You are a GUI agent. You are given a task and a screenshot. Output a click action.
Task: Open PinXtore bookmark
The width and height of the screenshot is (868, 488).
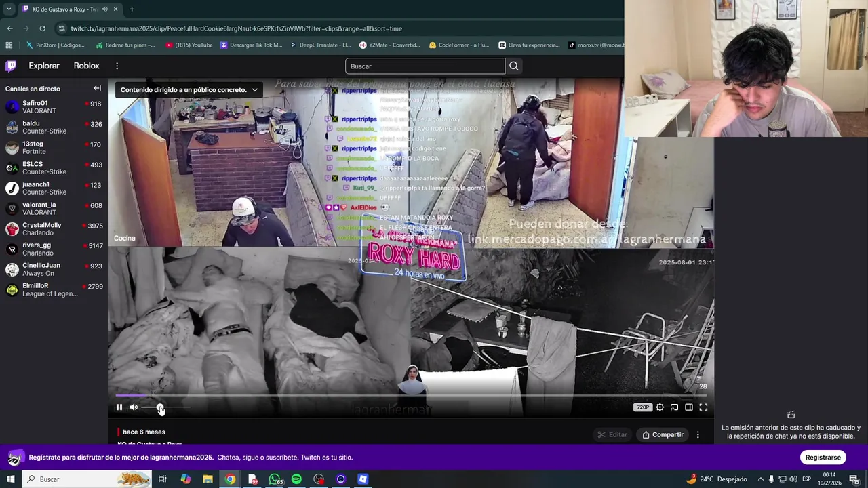[x=56, y=45]
